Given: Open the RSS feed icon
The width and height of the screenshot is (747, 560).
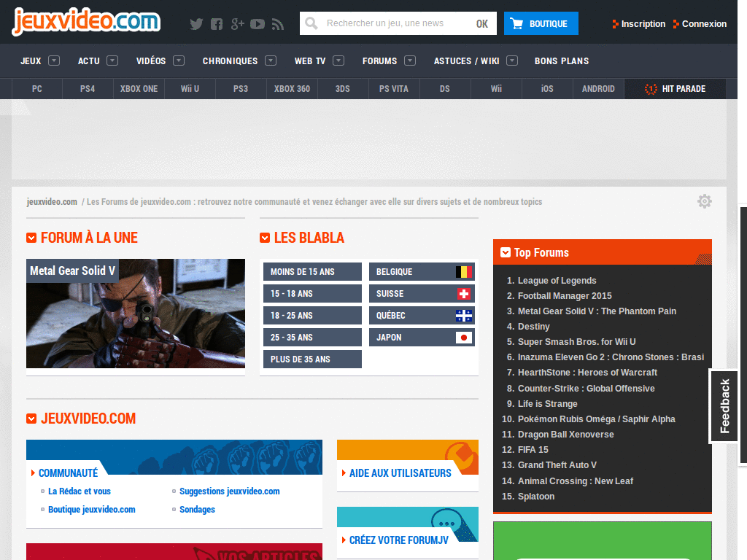Looking at the screenshot, I should coord(278,24).
